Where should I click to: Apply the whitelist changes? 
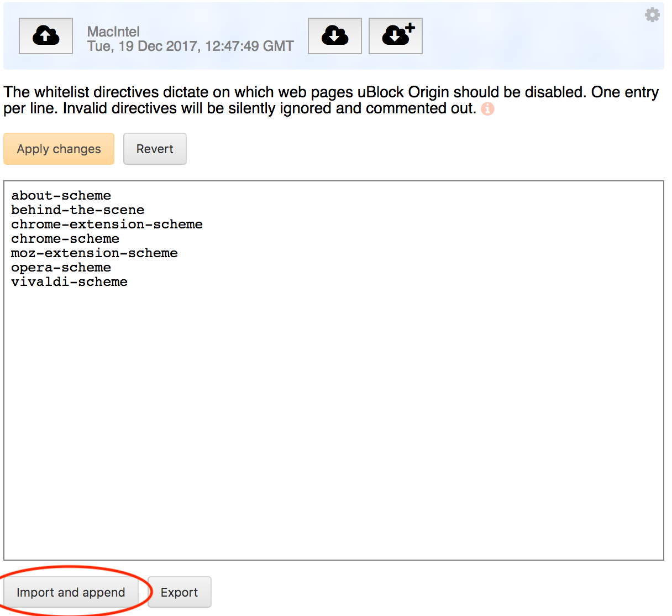pyautogui.click(x=59, y=149)
